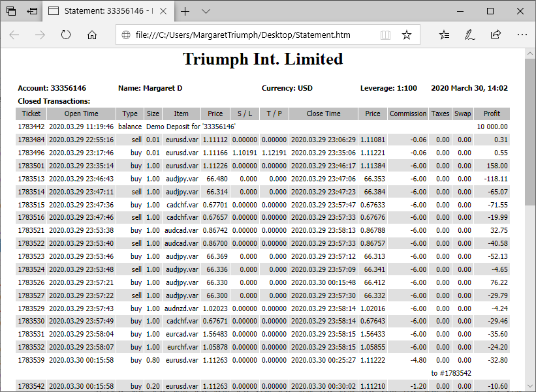Click Closed Transactions: label
The height and width of the screenshot is (392, 536).
point(54,101)
